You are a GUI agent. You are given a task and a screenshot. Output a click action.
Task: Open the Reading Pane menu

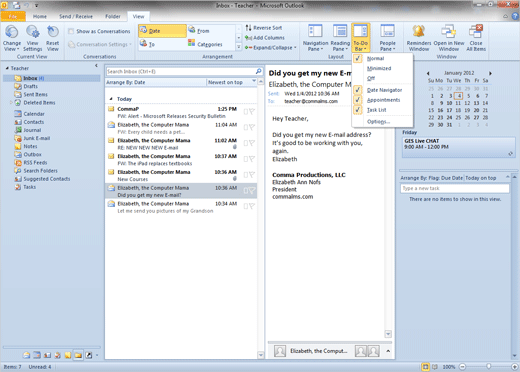[340, 38]
